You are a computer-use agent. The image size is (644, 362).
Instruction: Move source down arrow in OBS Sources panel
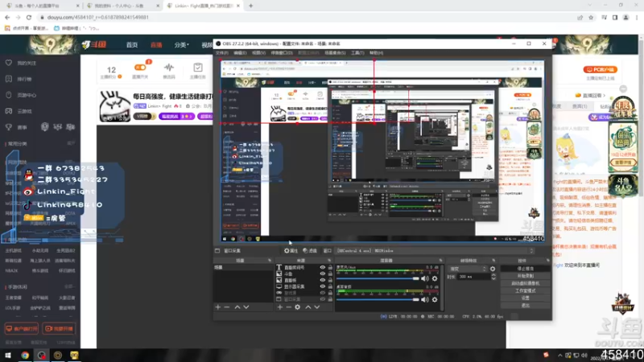317,307
